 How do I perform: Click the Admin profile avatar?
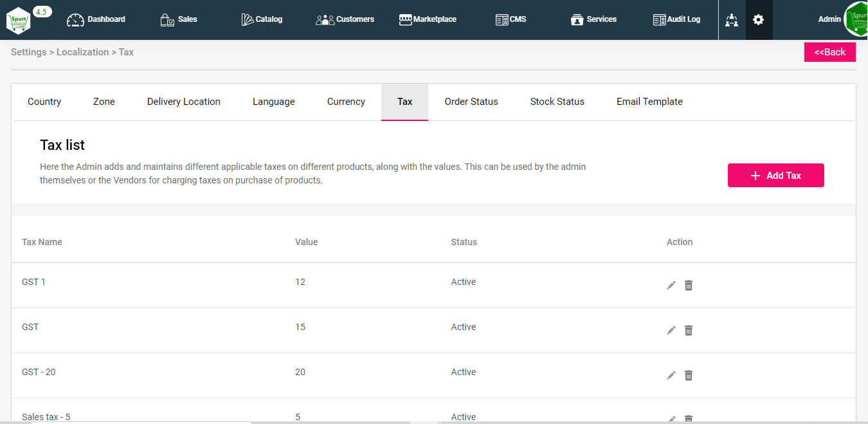coord(856,20)
